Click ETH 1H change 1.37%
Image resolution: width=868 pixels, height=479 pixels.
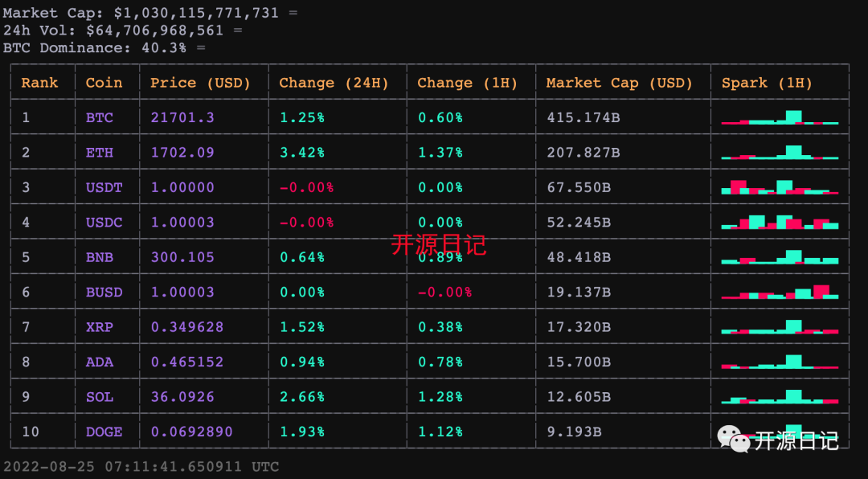(440, 153)
